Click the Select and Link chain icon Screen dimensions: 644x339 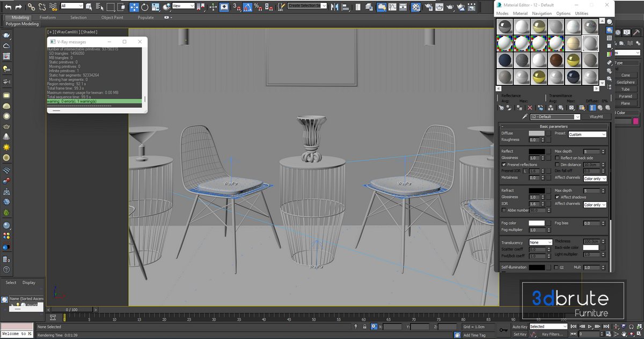(x=32, y=7)
